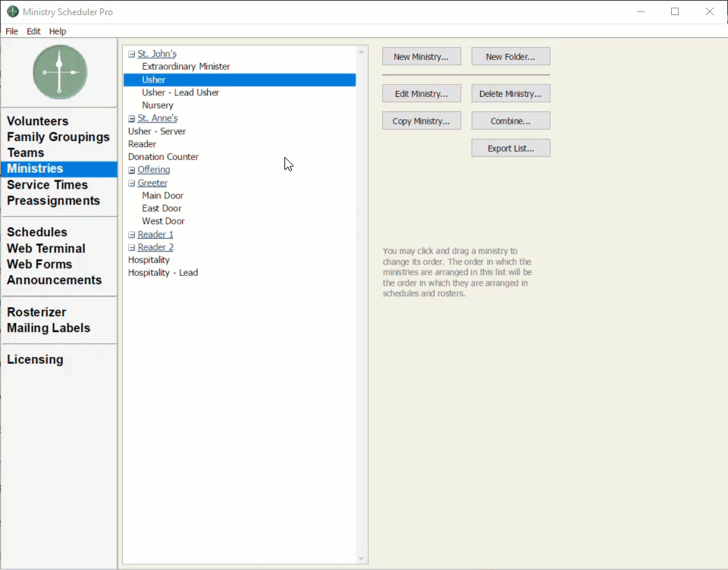The image size is (728, 570).
Task: Open the Rosterizer section
Action: 36,312
